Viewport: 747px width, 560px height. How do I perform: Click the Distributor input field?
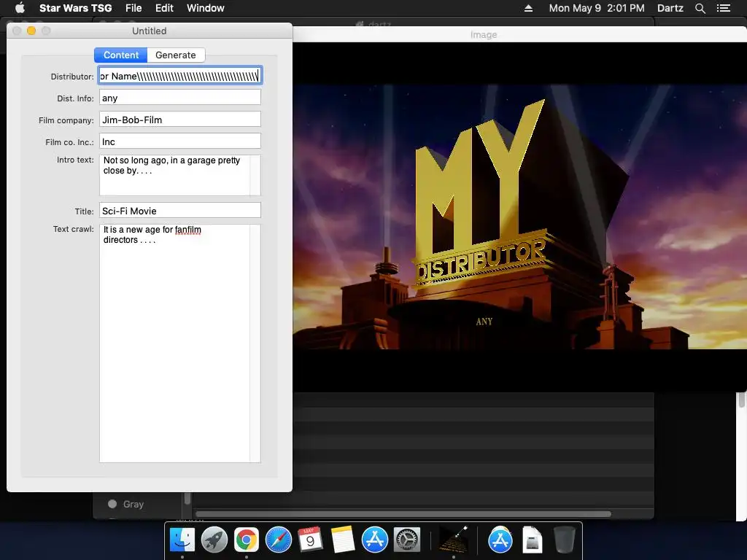180,76
